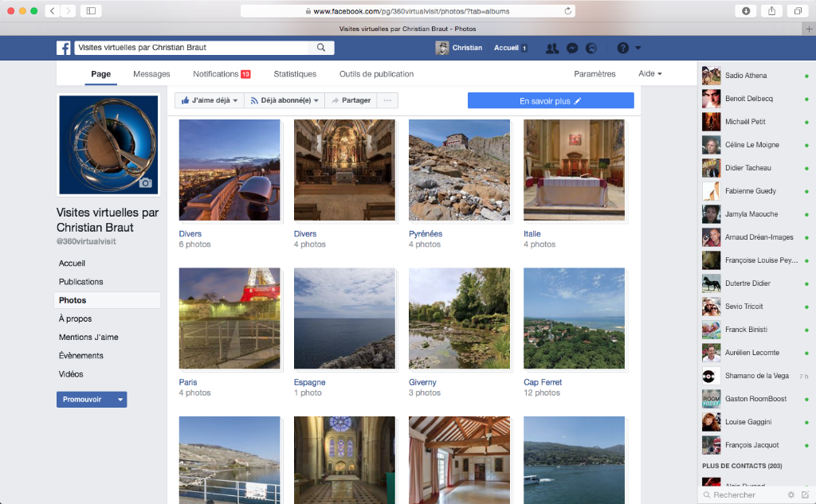This screenshot has height=504, width=816.
Task: Select Vidéos in the left sidebar
Action: click(71, 374)
